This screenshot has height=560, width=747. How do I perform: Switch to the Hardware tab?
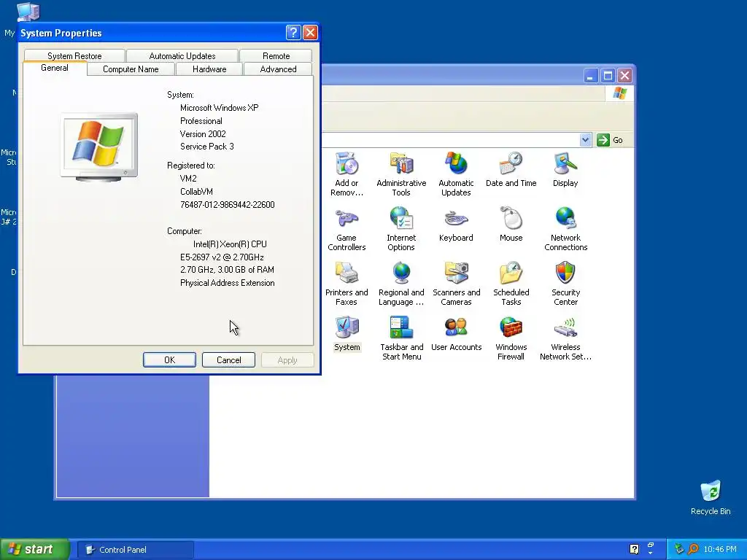209,69
